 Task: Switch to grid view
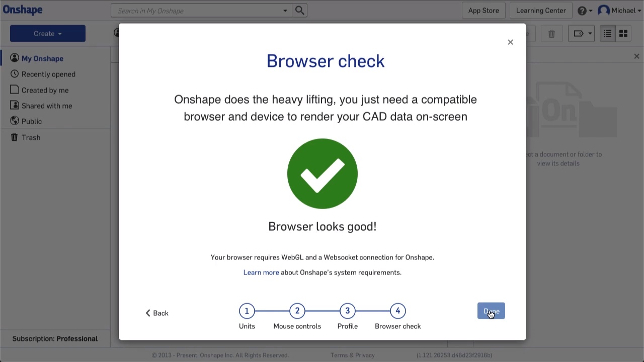[x=623, y=34]
